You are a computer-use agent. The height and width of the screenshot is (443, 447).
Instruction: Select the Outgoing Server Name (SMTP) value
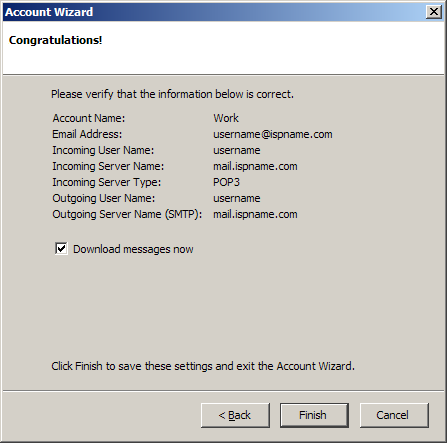pos(255,214)
